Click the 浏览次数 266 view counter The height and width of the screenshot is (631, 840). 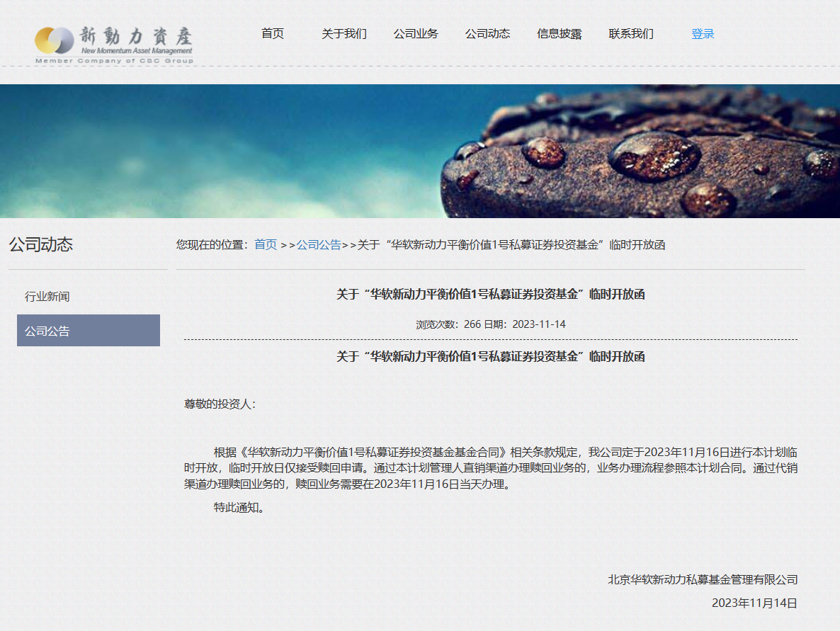coord(448,324)
